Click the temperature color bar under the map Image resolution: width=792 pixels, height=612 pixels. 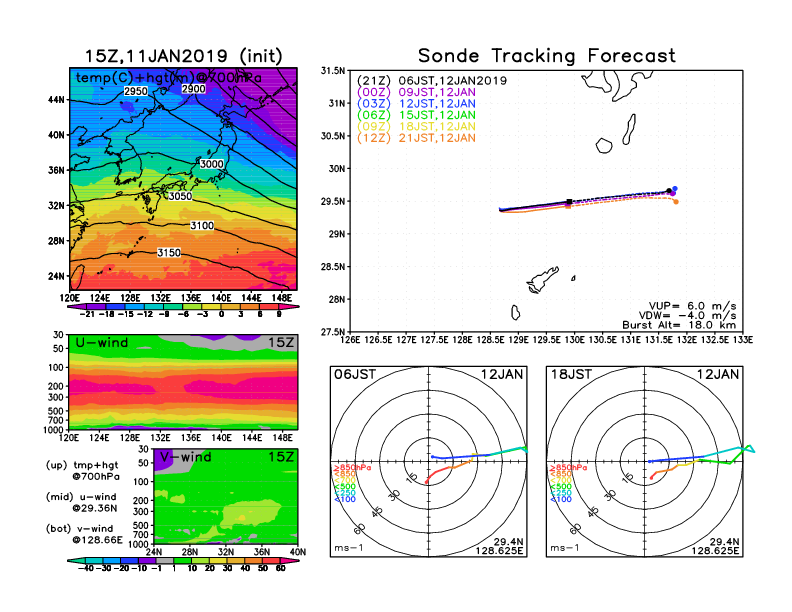pos(181,308)
